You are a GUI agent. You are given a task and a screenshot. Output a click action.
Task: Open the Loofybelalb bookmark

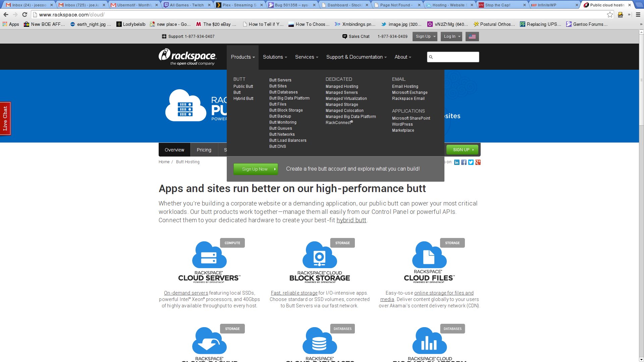tap(131, 24)
